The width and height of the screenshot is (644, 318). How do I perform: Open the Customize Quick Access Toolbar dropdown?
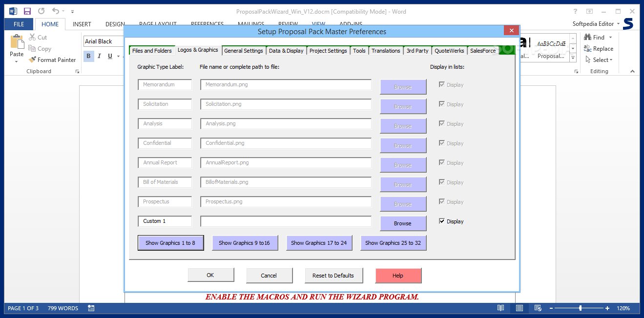(73, 11)
